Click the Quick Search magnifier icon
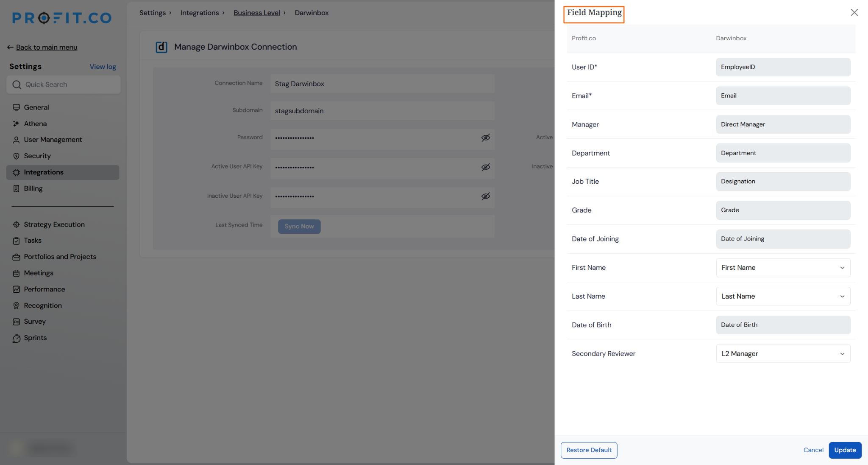 point(17,84)
